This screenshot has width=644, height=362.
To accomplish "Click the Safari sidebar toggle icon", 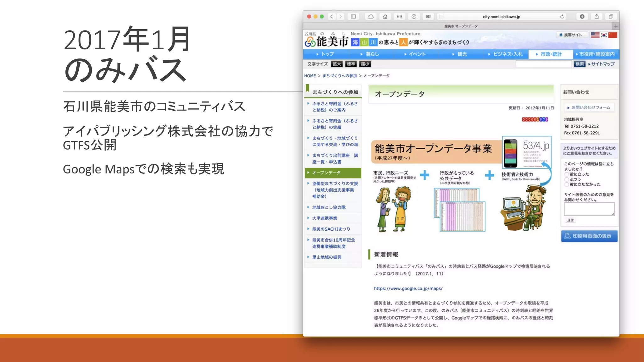I will [353, 17].
